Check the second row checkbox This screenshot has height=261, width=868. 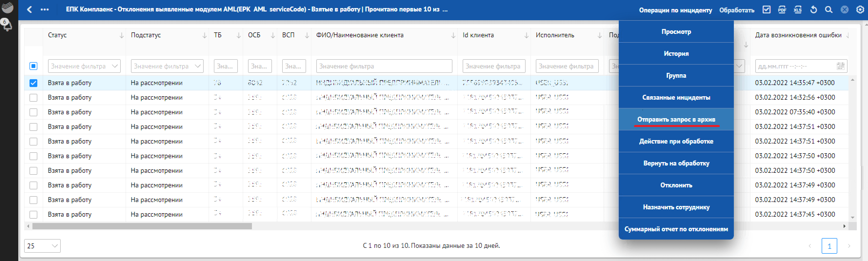33,98
